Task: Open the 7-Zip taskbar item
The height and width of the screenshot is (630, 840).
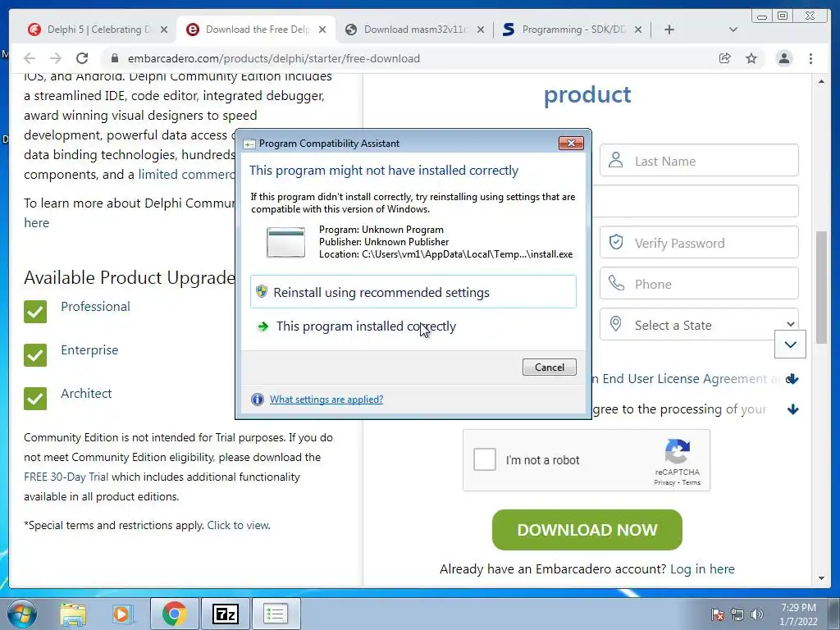Action: pyautogui.click(x=225, y=614)
